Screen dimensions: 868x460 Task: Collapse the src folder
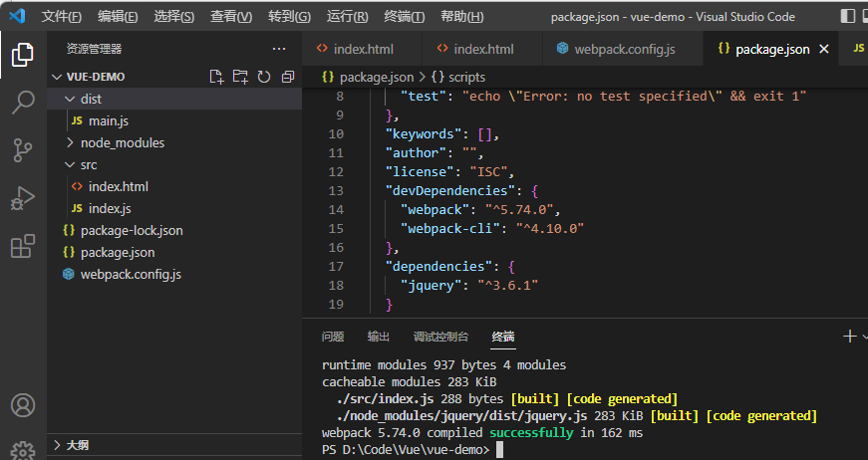pos(70,164)
